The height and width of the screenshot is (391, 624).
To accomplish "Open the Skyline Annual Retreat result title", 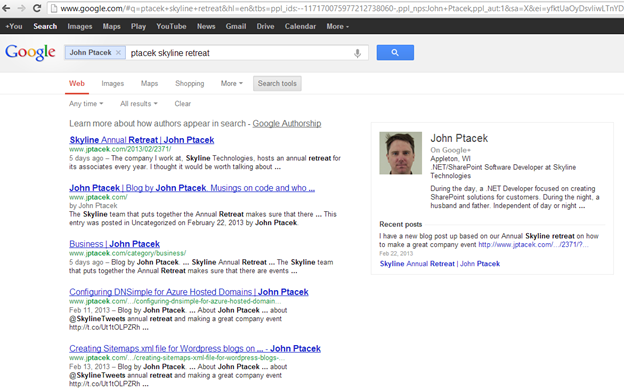I will (x=142, y=140).
